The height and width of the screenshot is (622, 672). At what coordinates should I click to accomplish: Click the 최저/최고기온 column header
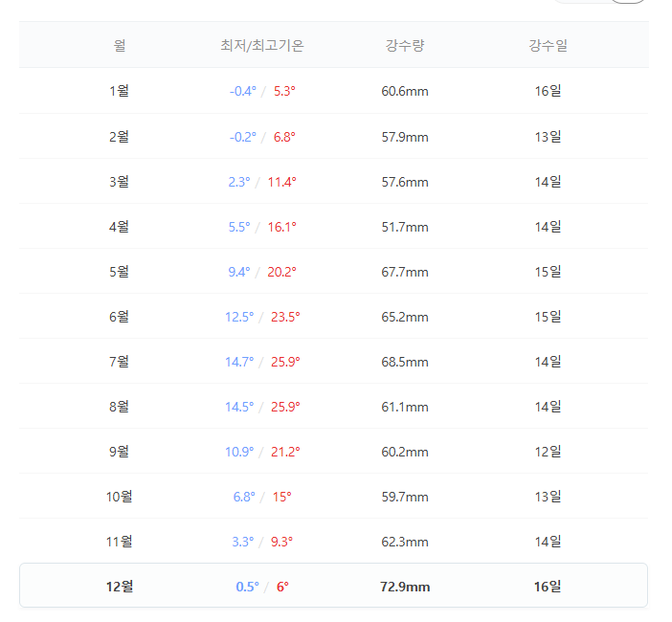[x=262, y=45]
